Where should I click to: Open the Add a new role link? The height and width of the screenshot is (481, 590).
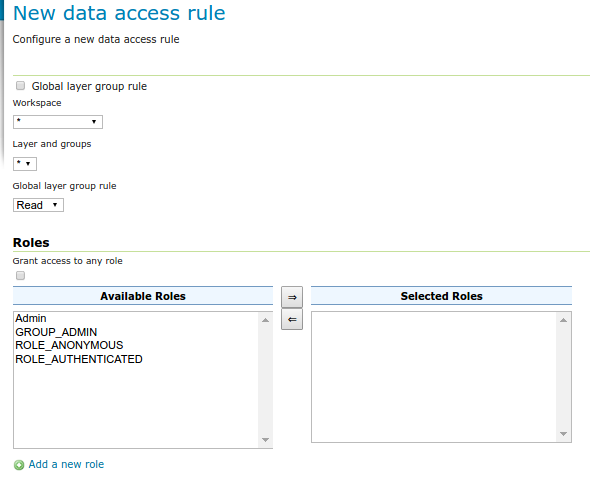(x=66, y=464)
